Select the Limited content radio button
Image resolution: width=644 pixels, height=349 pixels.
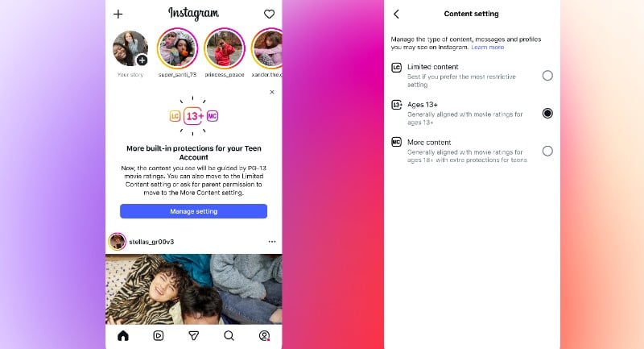coord(547,76)
